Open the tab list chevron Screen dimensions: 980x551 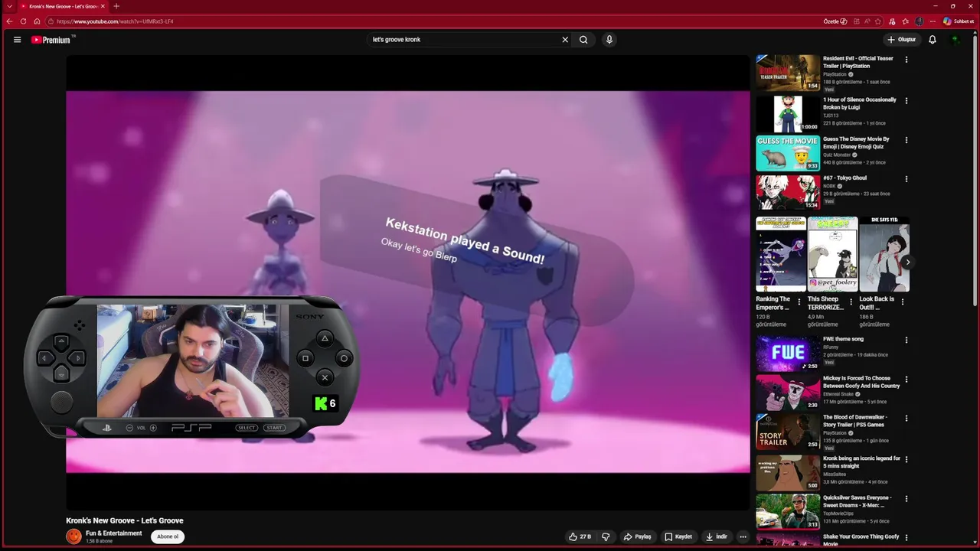click(x=8, y=6)
